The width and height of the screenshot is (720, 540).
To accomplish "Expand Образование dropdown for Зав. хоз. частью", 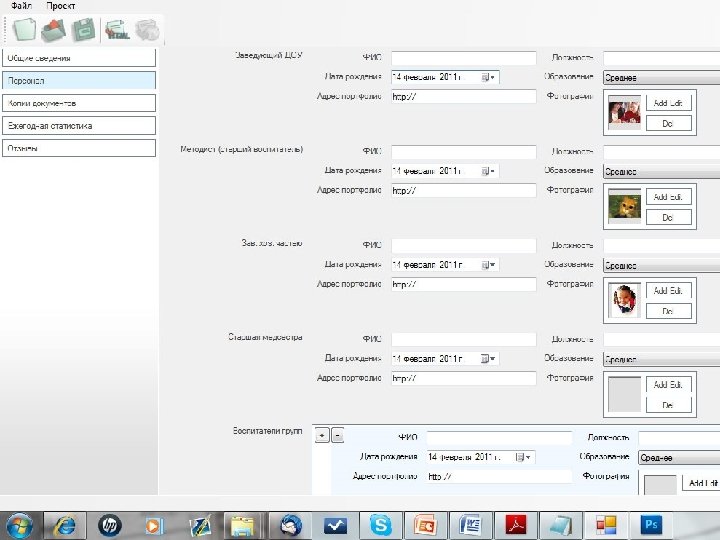I will click(x=661, y=265).
